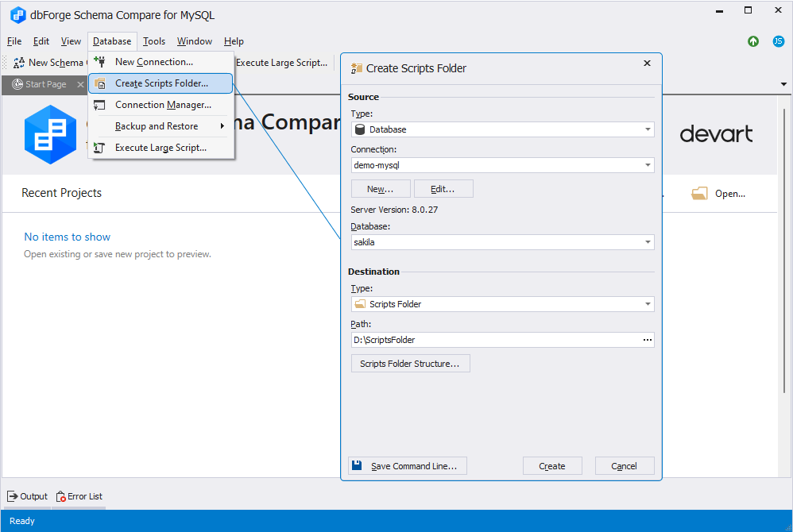The image size is (793, 532).
Task: Click the devart logo
Action: tap(716, 134)
